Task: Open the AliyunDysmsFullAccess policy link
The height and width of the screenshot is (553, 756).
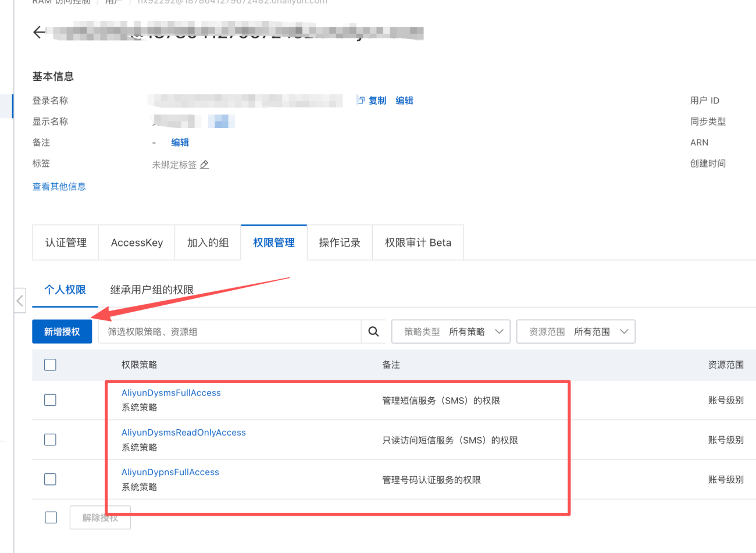Action: tap(171, 393)
